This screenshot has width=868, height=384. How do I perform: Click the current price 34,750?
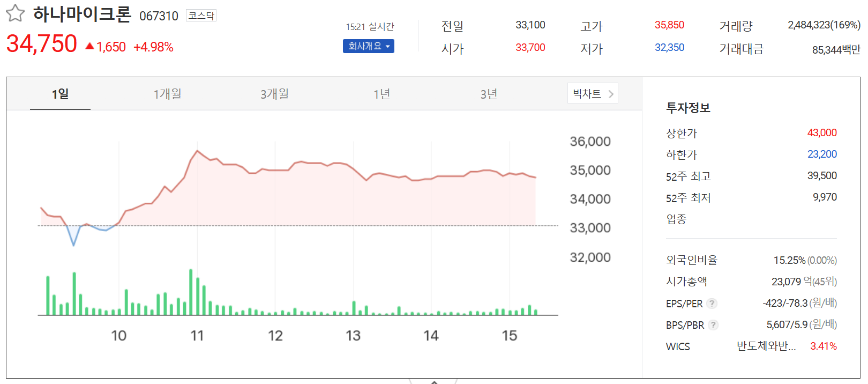pyautogui.click(x=42, y=44)
